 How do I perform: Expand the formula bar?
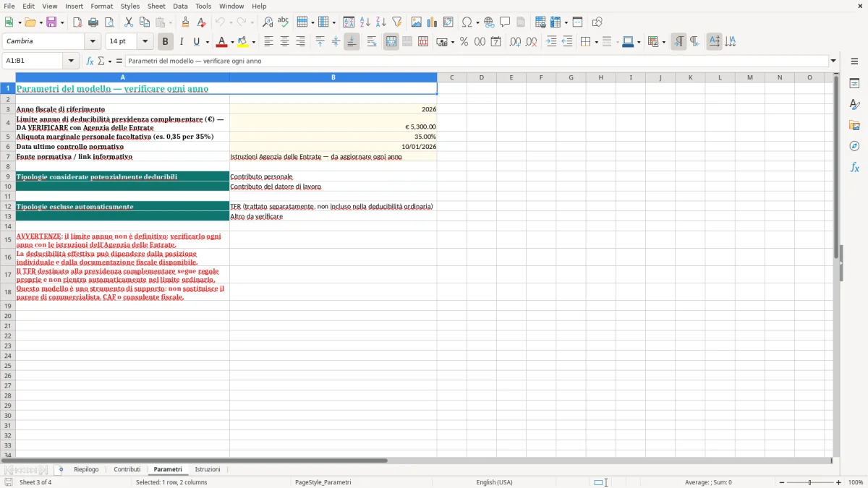[833, 61]
